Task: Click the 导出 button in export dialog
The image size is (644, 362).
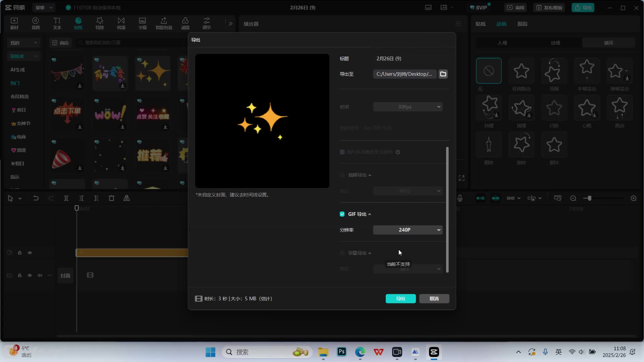Action: tap(401, 299)
